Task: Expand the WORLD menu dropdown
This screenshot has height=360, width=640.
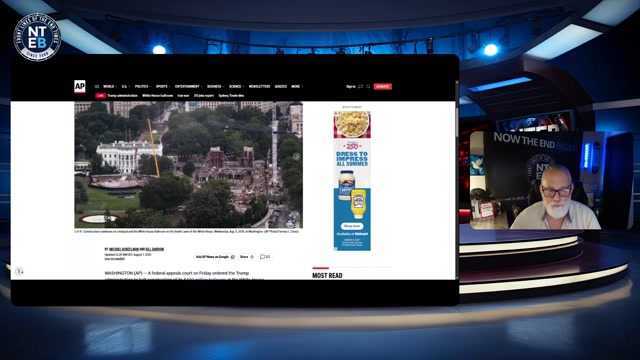Action: point(110,87)
